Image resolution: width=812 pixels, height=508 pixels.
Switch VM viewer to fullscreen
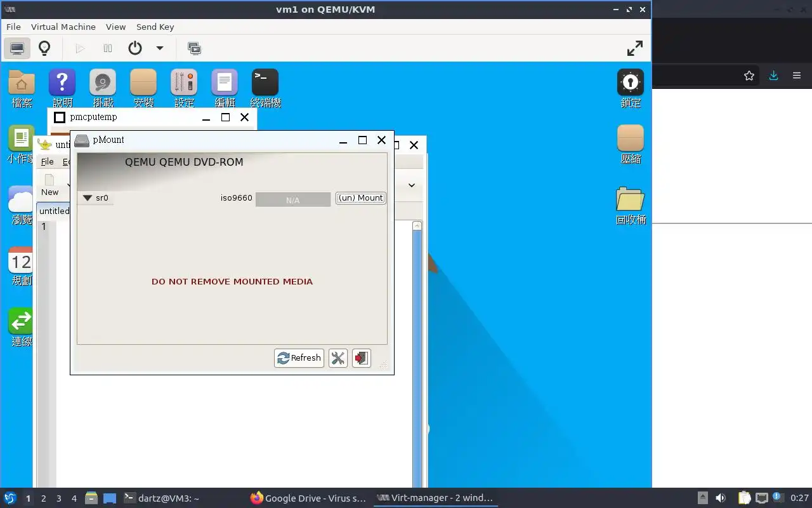click(634, 48)
